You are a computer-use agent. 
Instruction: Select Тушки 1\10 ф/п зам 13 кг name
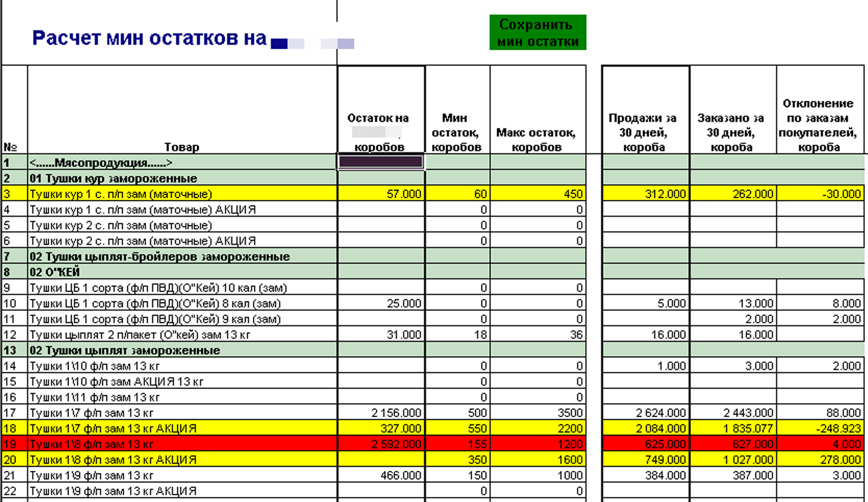click(182, 365)
